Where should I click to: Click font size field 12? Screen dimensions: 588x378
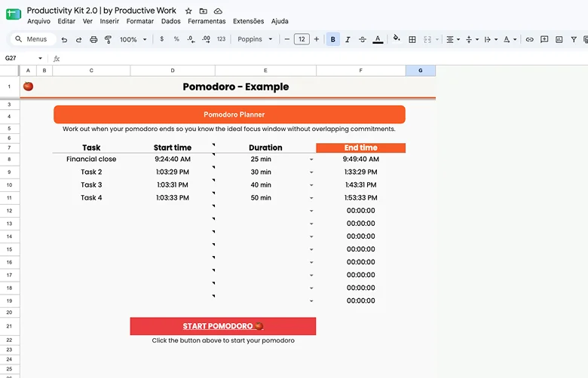click(x=302, y=39)
